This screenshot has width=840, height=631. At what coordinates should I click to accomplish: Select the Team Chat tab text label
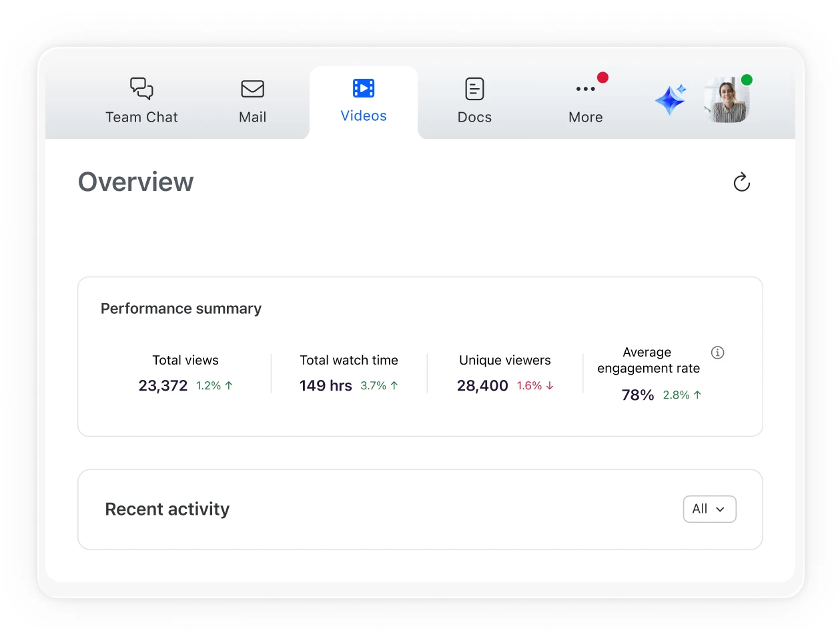coord(141,118)
